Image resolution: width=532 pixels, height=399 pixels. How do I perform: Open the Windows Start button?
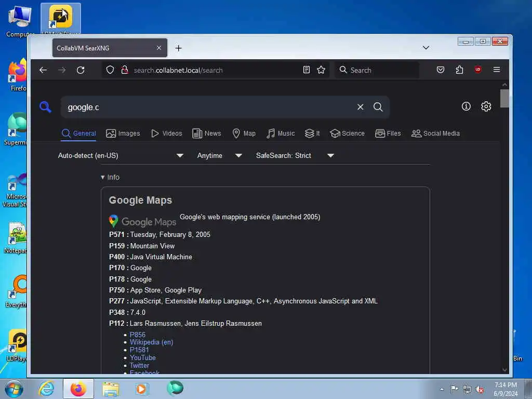(x=14, y=389)
